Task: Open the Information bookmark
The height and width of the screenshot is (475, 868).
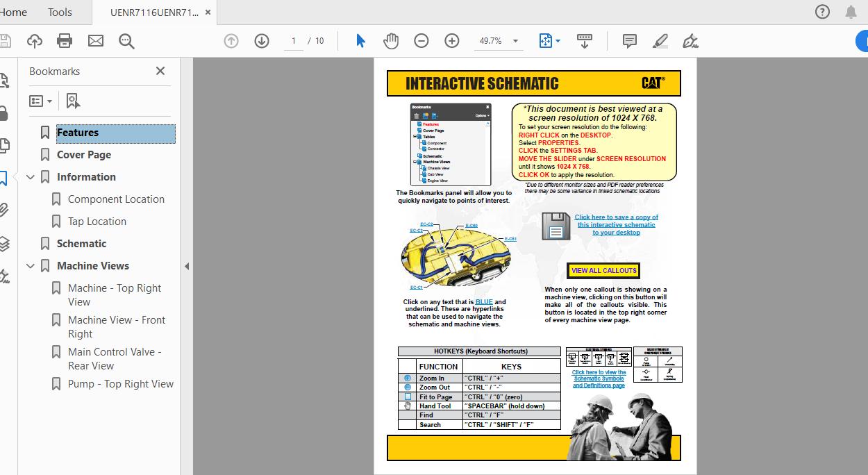Action: tap(86, 177)
